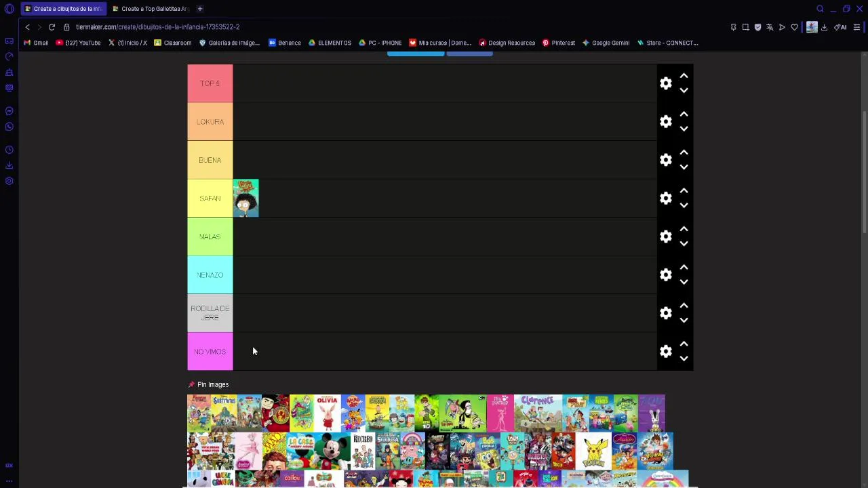Click the heart bookmark icon in toolbar

[x=794, y=27]
